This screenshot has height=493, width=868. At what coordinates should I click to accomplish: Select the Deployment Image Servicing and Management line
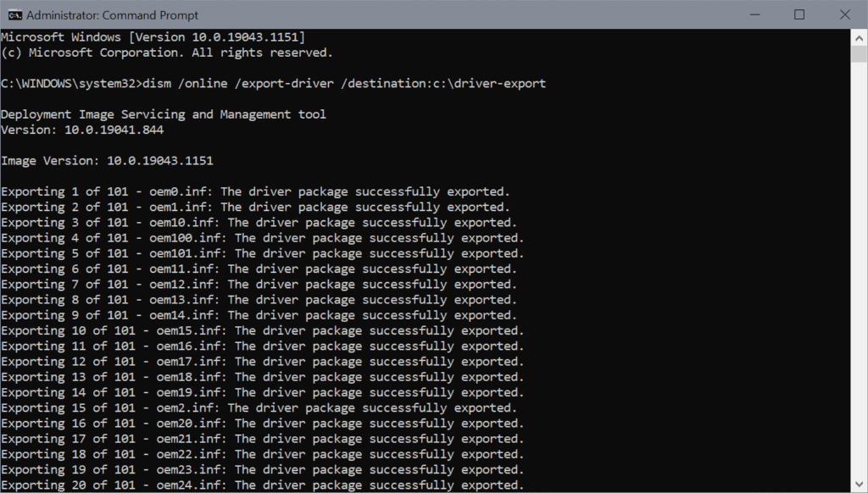coord(163,114)
